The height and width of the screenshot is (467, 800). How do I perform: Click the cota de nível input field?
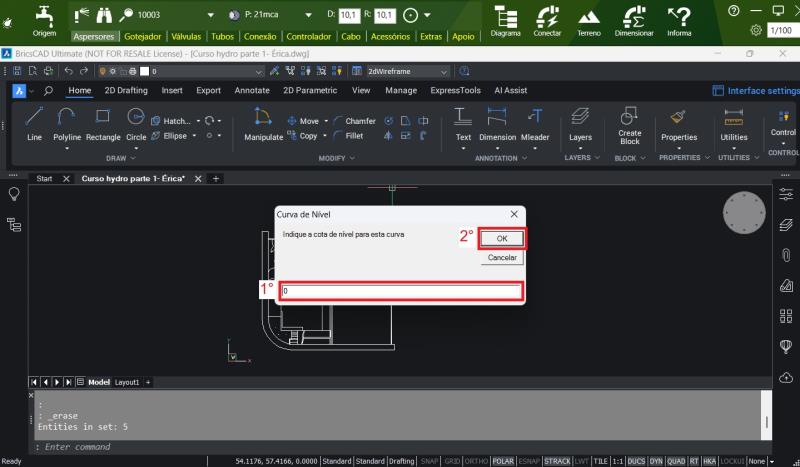pos(401,291)
